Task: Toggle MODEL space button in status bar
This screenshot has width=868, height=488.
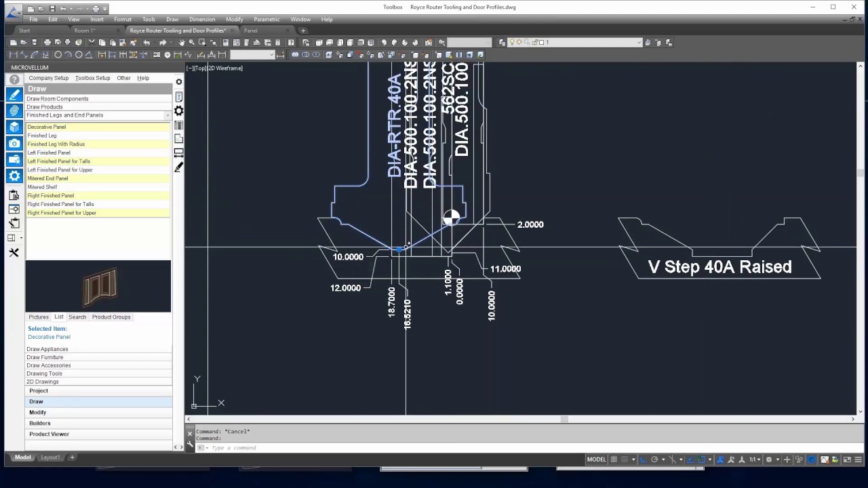Action: click(x=596, y=460)
